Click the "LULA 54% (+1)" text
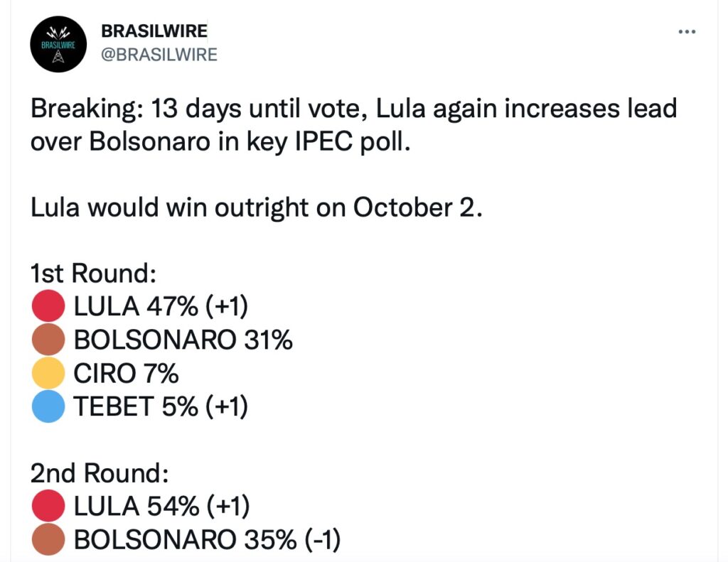 (x=161, y=507)
